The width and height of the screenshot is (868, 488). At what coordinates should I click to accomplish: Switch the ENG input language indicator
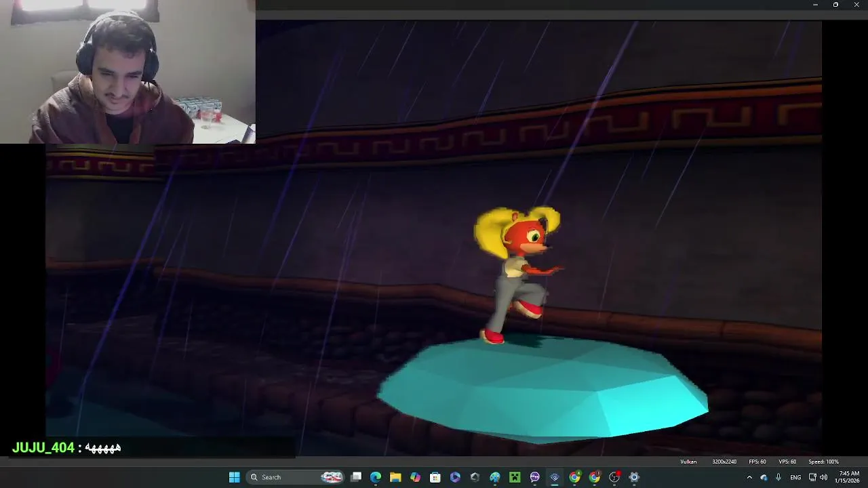point(795,477)
